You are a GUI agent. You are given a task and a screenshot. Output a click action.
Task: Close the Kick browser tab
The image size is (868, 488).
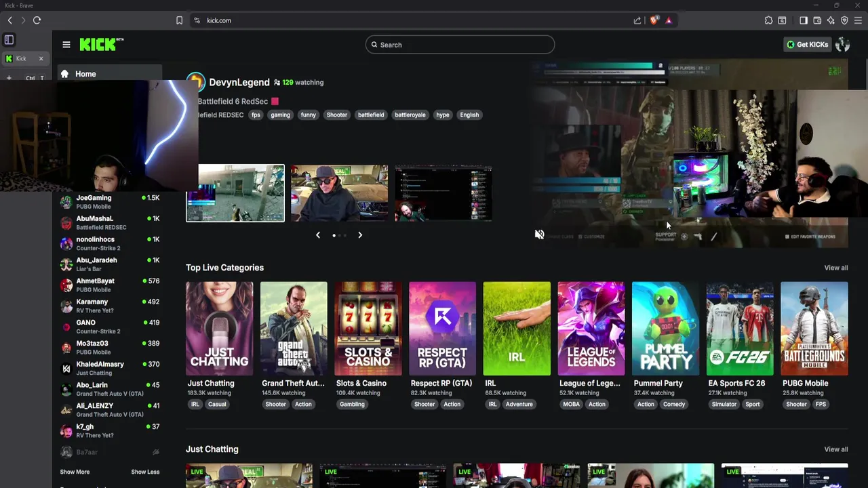[41, 58]
